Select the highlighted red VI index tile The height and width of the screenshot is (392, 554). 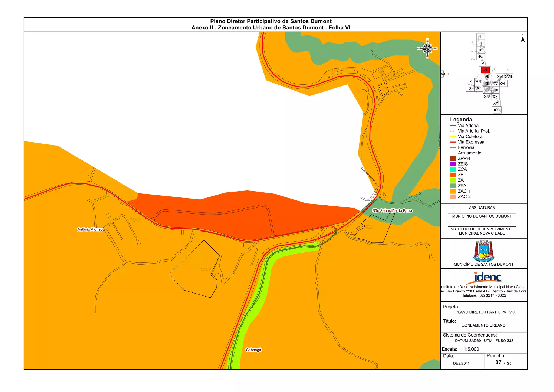click(x=485, y=70)
